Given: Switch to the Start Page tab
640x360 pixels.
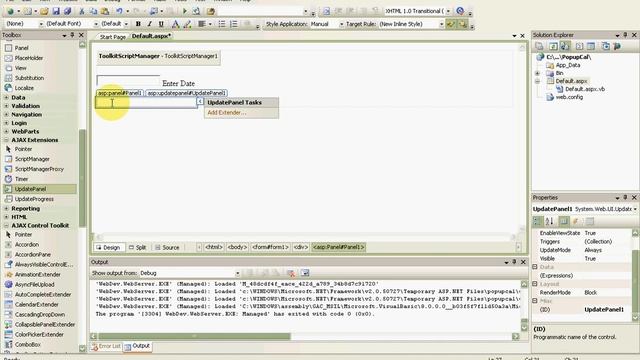Looking at the screenshot, I should 113,37.
